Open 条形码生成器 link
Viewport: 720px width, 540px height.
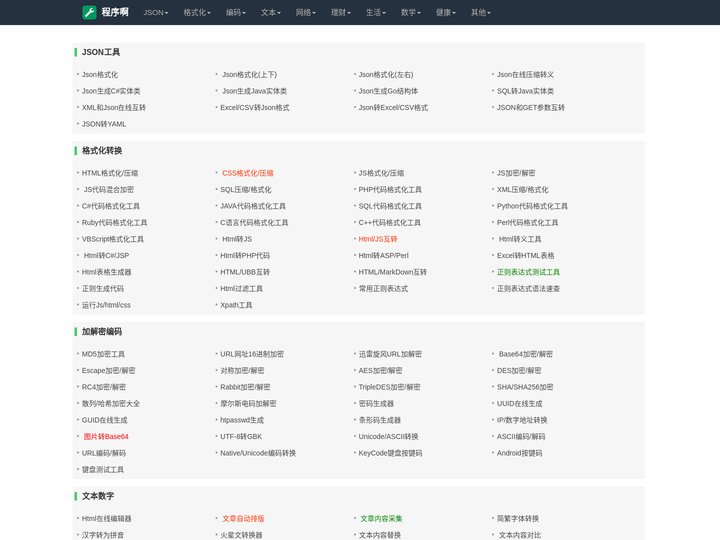380,420
